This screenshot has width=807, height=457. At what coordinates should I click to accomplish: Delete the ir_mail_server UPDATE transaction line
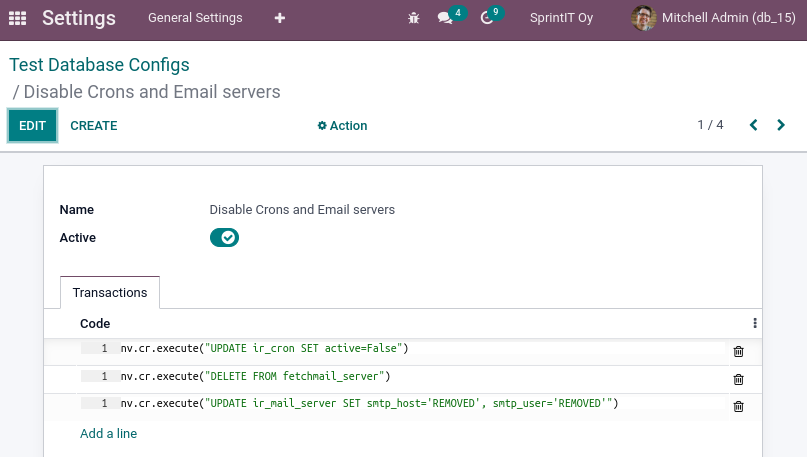coord(739,407)
